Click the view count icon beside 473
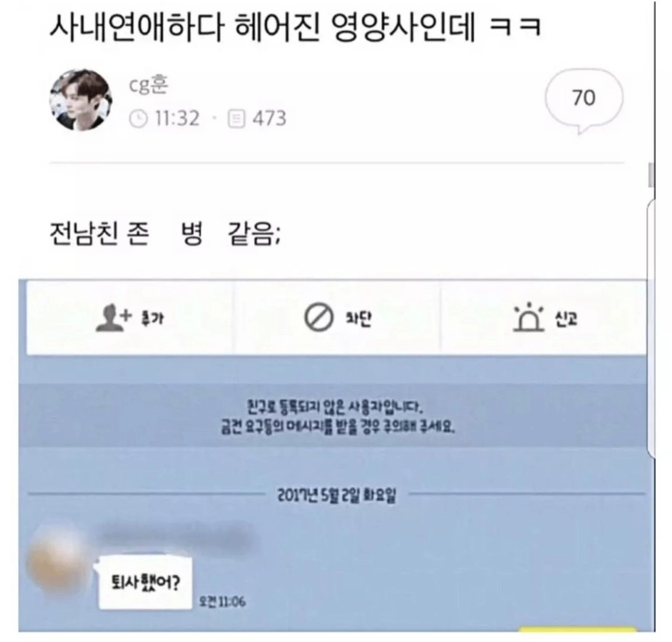The image size is (672, 642). click(236, 119)
